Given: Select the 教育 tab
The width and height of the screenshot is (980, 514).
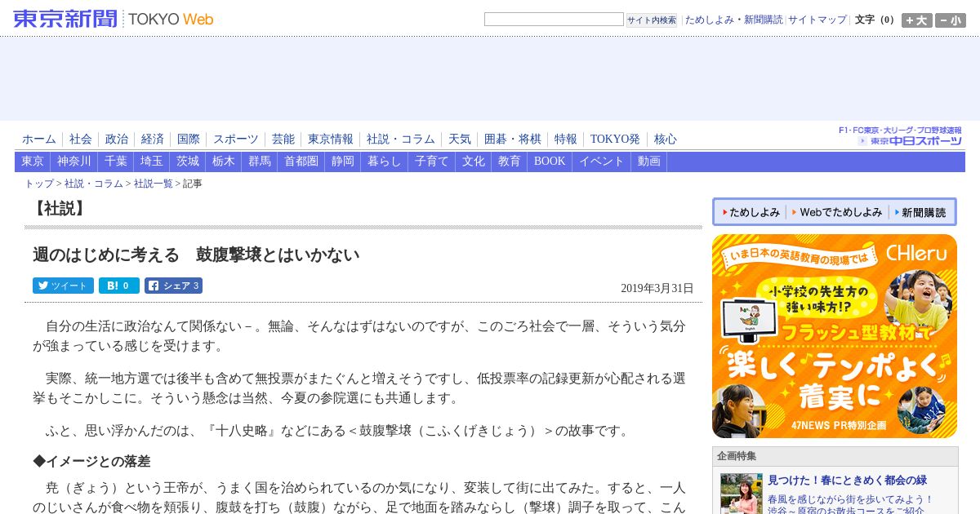Looking at the screenshot, I should point(510,162).
